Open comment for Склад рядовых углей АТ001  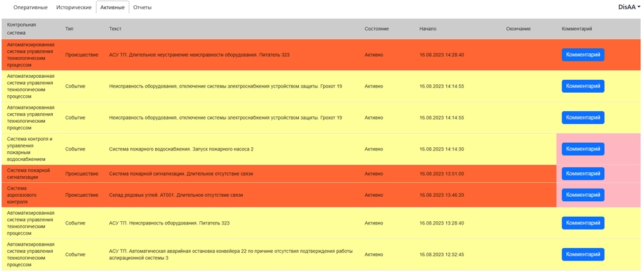(583, 195)
